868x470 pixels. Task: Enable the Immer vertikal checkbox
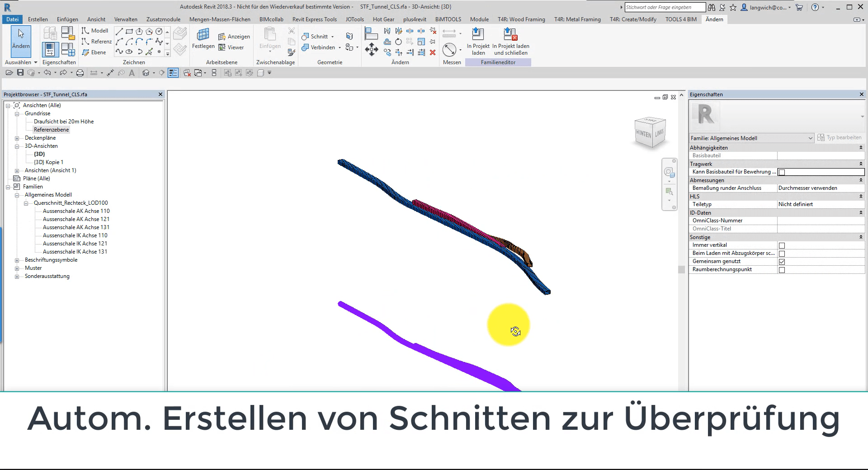782,245
